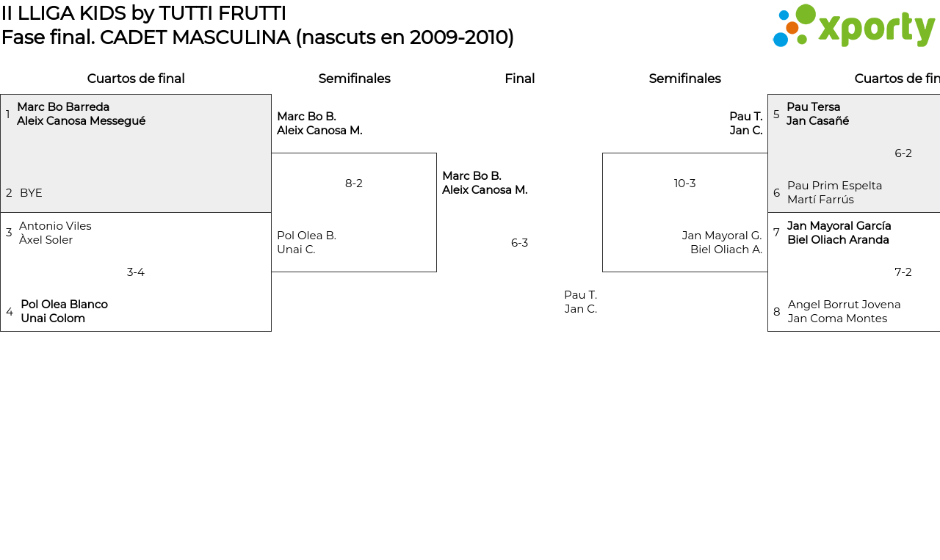The height and width of the screenshot is (560, 940).
Task: Click the left Cuartos de final heading
Action: pos(136,79)
